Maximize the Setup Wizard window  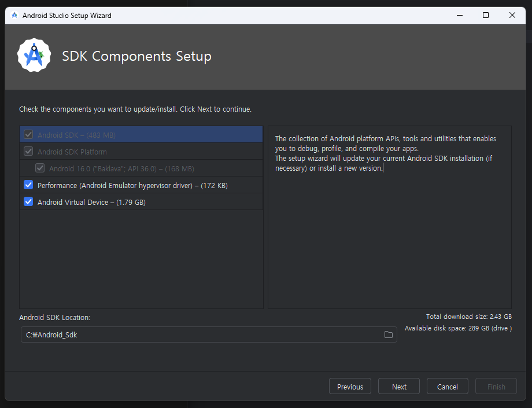[x=486, y=15]
